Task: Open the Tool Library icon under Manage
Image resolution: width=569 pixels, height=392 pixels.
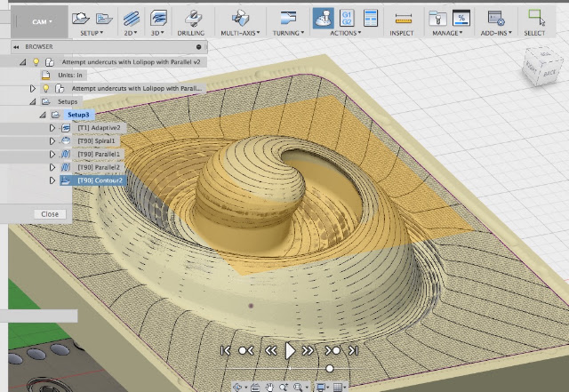Action: pyautogui.click(x=437, y=18)
